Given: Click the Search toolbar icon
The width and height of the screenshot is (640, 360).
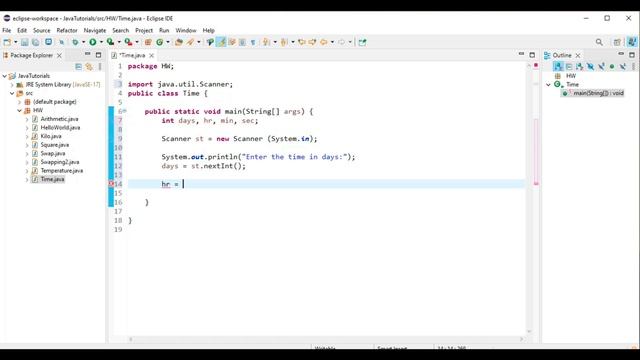Looking at the screenshot, I should coord(190,42).
